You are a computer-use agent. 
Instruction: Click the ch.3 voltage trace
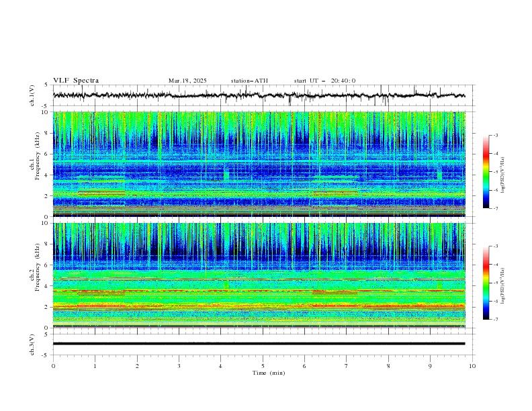(259, 344)
